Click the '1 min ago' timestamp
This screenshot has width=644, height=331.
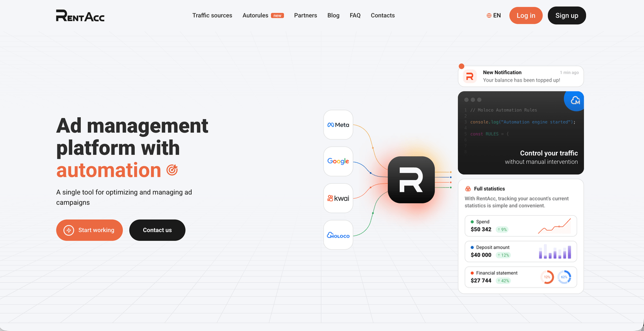click(x=569, y=73)
